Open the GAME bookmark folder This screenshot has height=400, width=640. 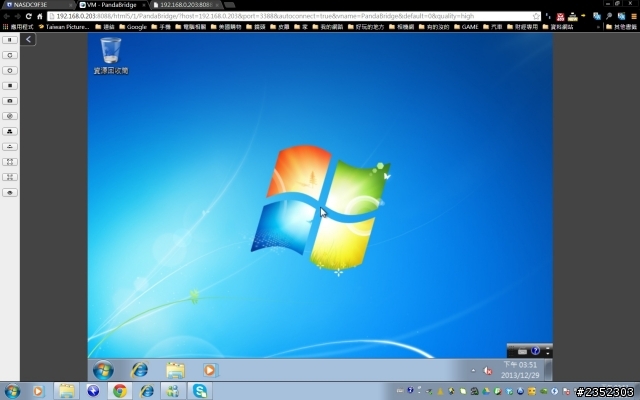(x=466, y=27)
